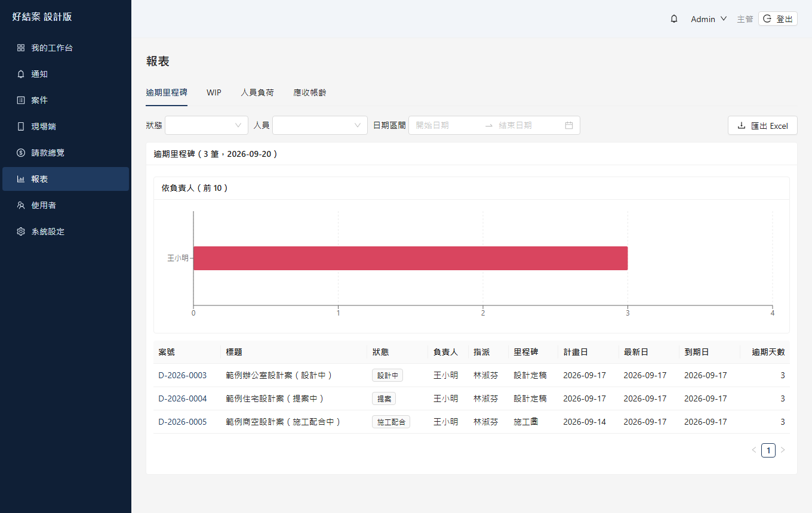Click the 提案 status tag

[x=384, y=398]
